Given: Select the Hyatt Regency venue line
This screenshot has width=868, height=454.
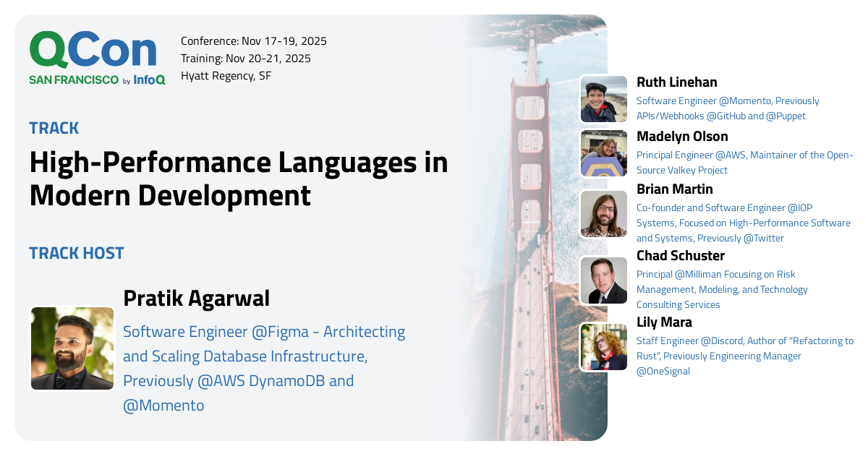Looking at the screenshot, I should coord(226,75).
